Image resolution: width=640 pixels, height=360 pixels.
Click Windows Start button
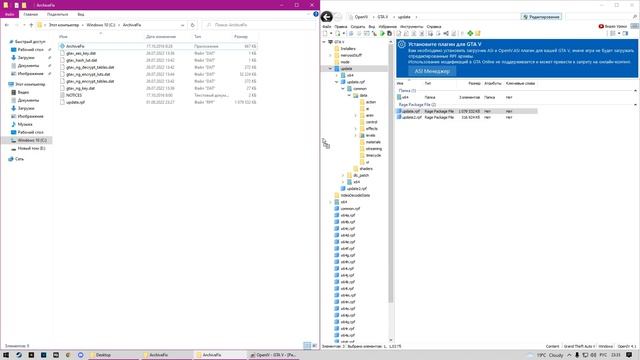coord(6,355)
